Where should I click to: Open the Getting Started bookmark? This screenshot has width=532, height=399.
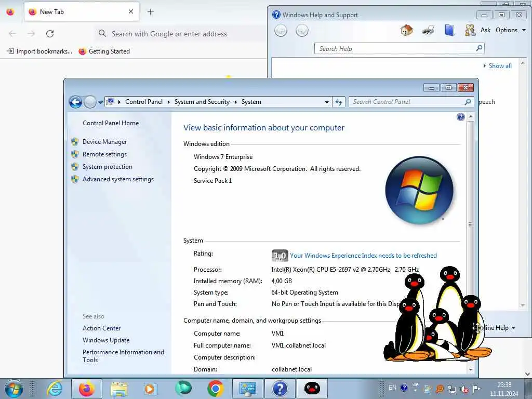pos(104,51)
